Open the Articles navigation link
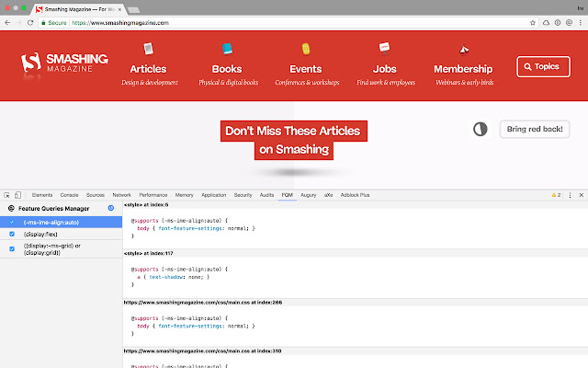 tap(148, 69)
